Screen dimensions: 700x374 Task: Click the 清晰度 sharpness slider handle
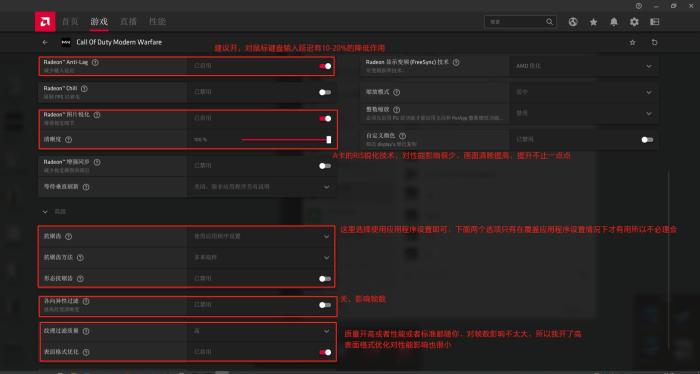click(x=329, y=140)
